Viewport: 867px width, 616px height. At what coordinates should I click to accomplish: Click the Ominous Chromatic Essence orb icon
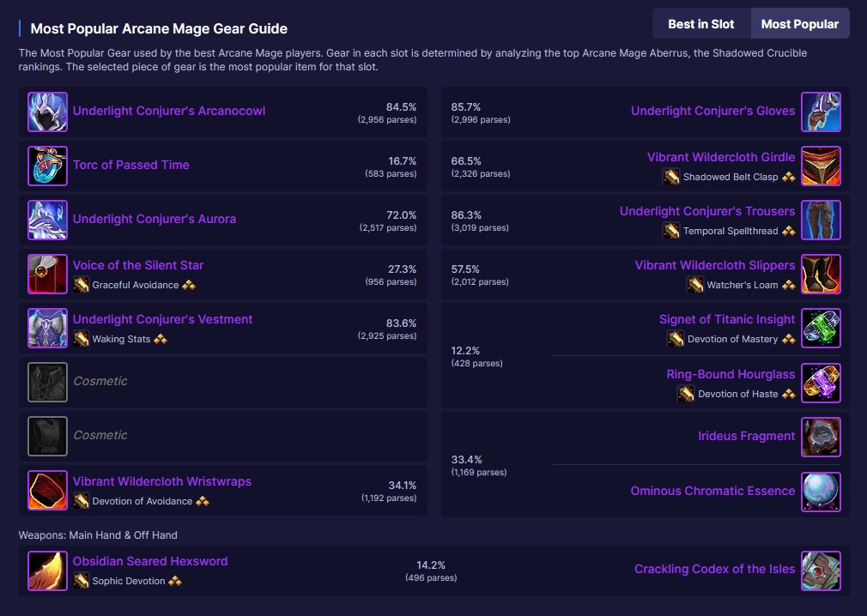pyautogui.click(x=822, y=492)
